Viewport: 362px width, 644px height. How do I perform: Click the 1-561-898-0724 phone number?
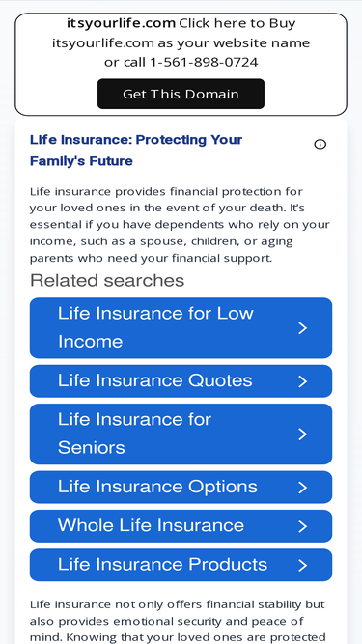pyautogui.click(x=204, y=62)
